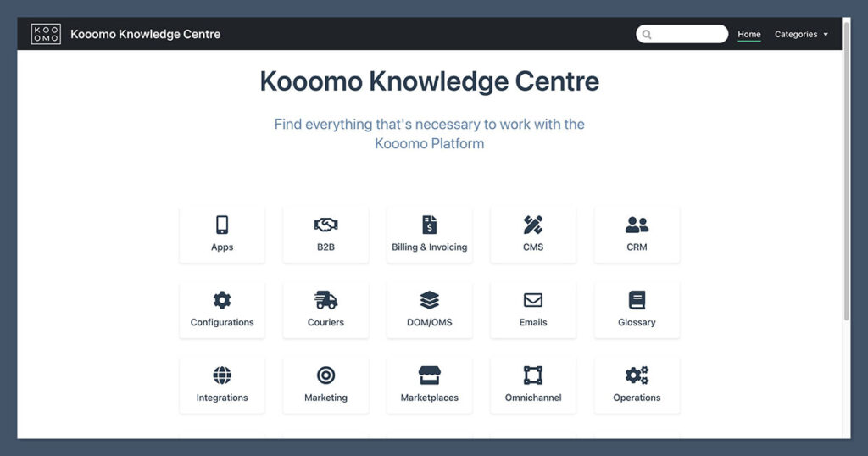Click the search magnifier icon
This screenshot has height=456, width=868.
pos(647,34)
